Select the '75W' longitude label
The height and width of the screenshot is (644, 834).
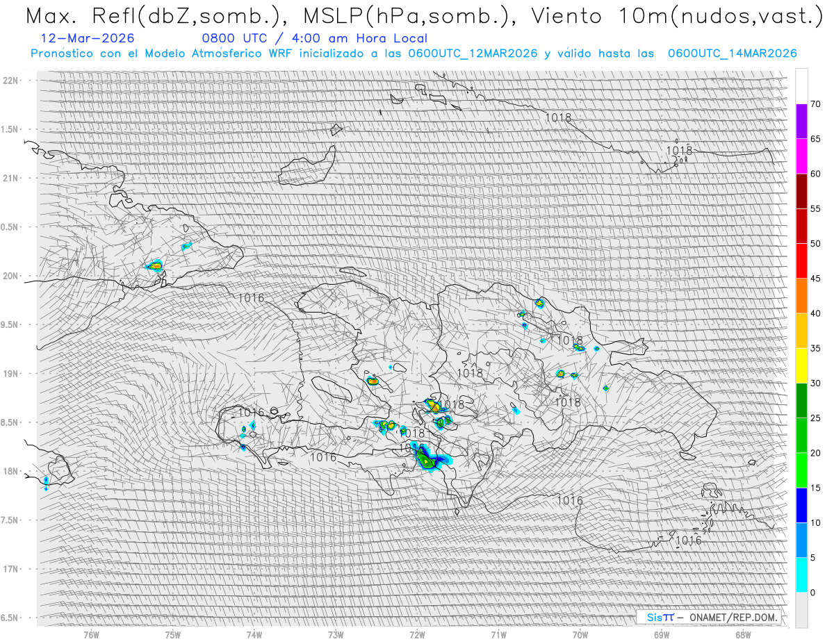click(173, 634)
